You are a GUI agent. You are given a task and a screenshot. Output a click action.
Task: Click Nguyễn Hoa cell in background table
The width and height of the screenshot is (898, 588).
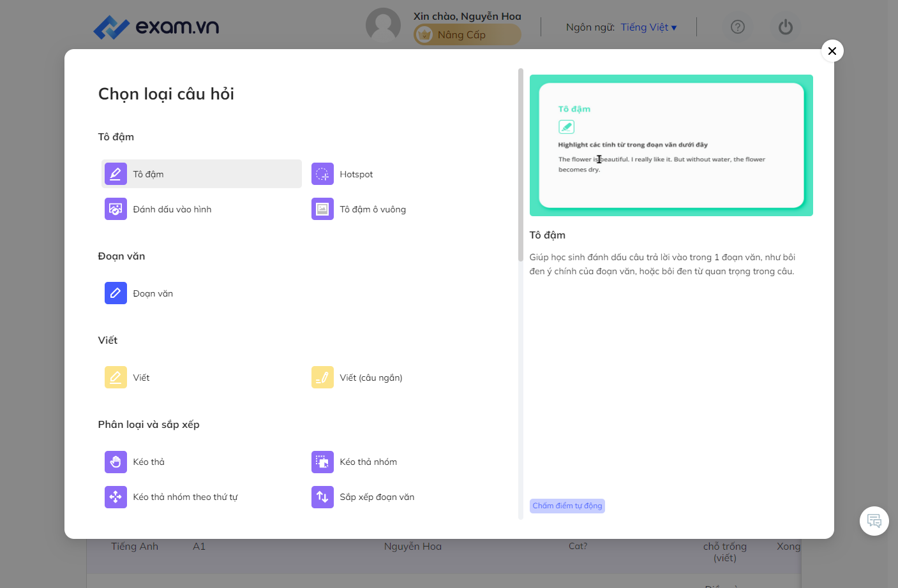coord(413,546)
